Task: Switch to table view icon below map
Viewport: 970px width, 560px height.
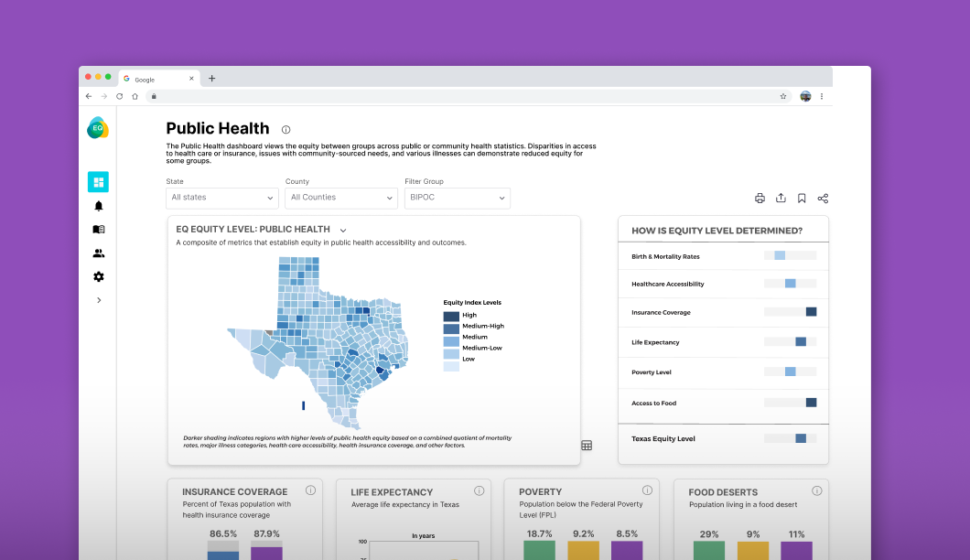Action: pyautogui.click(x=587, y=446)
